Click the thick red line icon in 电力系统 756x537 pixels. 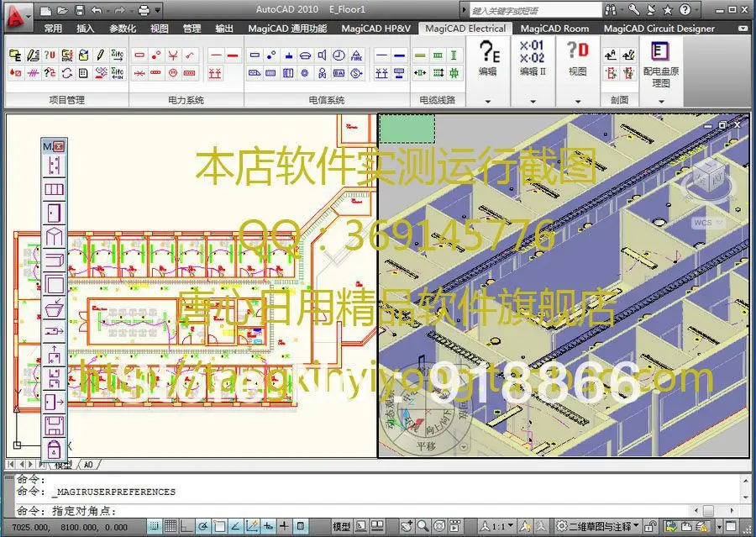[x=233, y=55]
